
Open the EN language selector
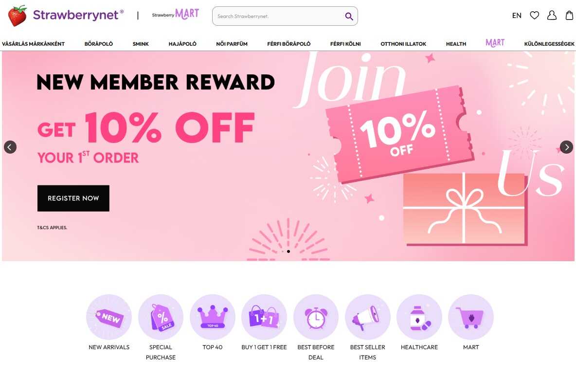pos(517,16)
